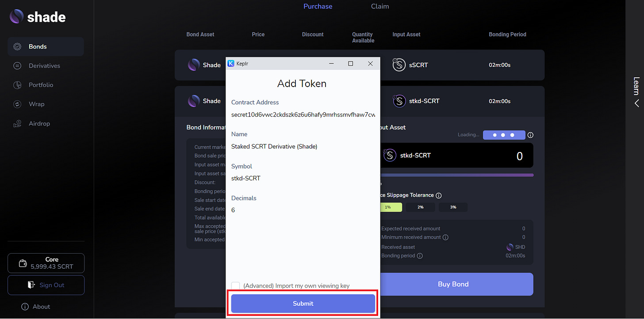Select 2% slippage tolerance
Screen dimensions: 644x319
coord(421,207)
